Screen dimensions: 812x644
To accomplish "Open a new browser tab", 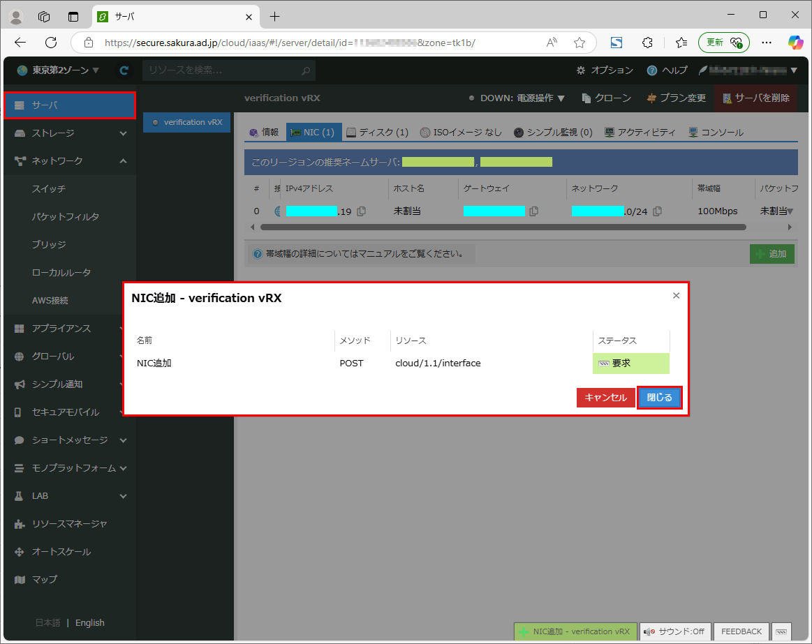I will point(274,17).
